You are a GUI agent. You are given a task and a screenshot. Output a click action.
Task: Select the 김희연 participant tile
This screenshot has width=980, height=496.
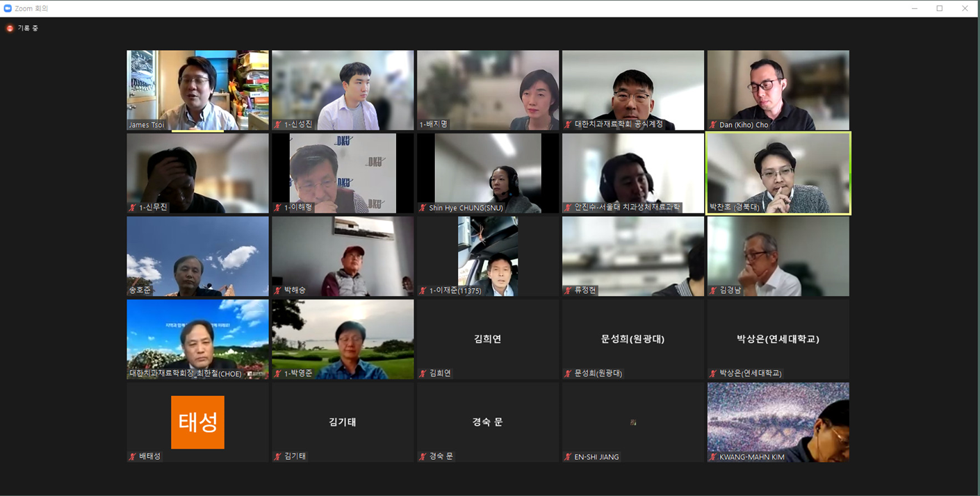tap(487, 338)
